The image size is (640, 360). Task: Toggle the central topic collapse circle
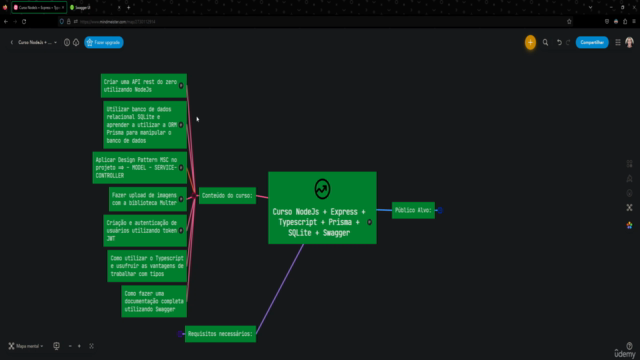pyautogui.click(x=369, y=222)
